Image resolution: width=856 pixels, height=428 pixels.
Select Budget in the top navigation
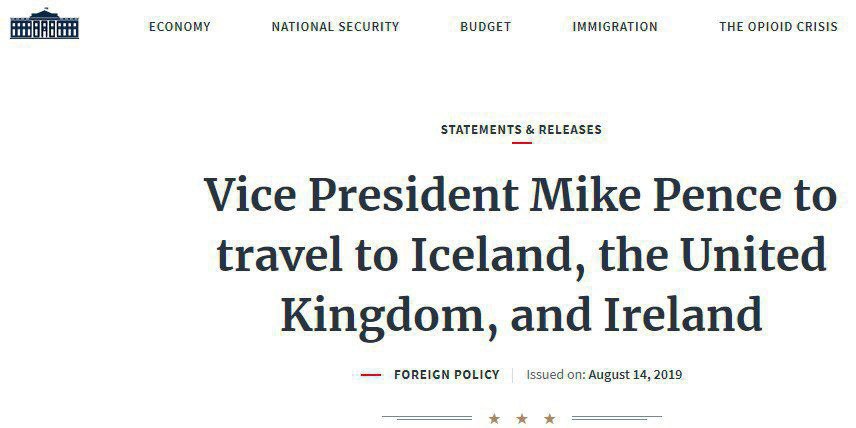(x=486, y=27)
